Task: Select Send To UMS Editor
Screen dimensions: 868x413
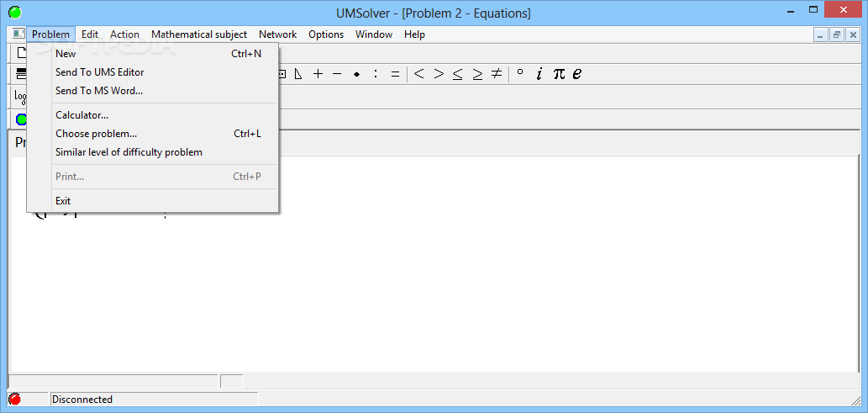Action: pos(152,72)
